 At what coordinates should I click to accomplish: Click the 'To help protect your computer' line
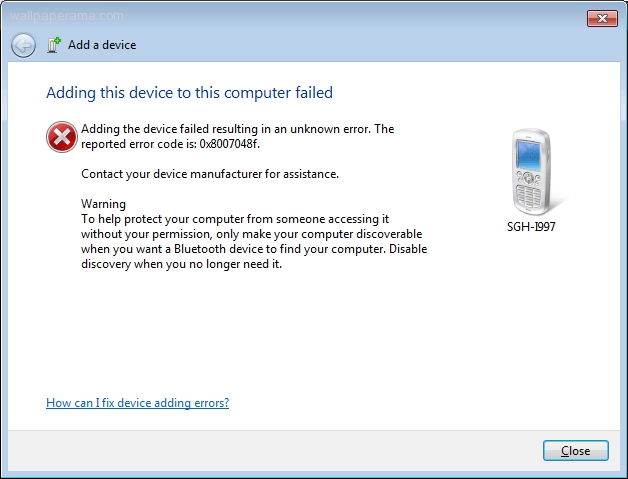tap(235, 219)
